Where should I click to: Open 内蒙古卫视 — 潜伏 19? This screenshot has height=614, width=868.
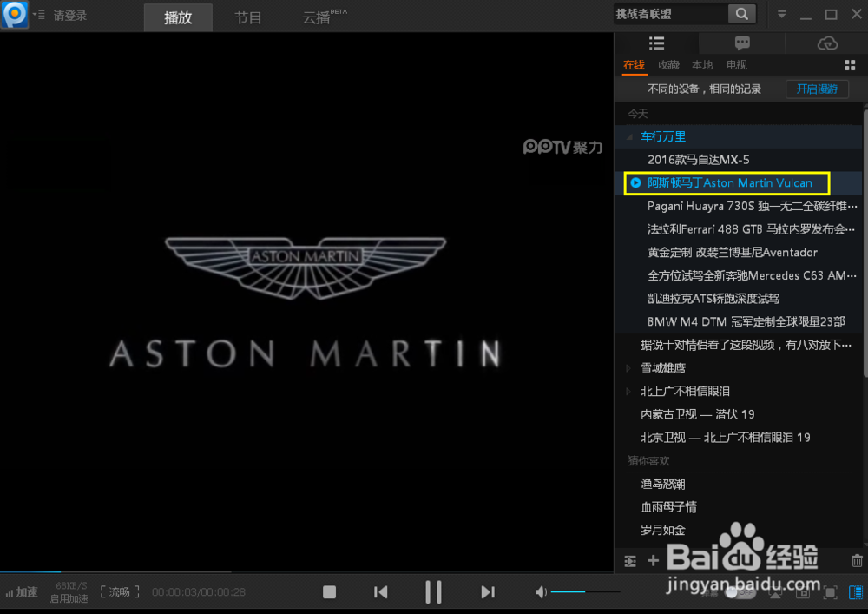point(697,414)
